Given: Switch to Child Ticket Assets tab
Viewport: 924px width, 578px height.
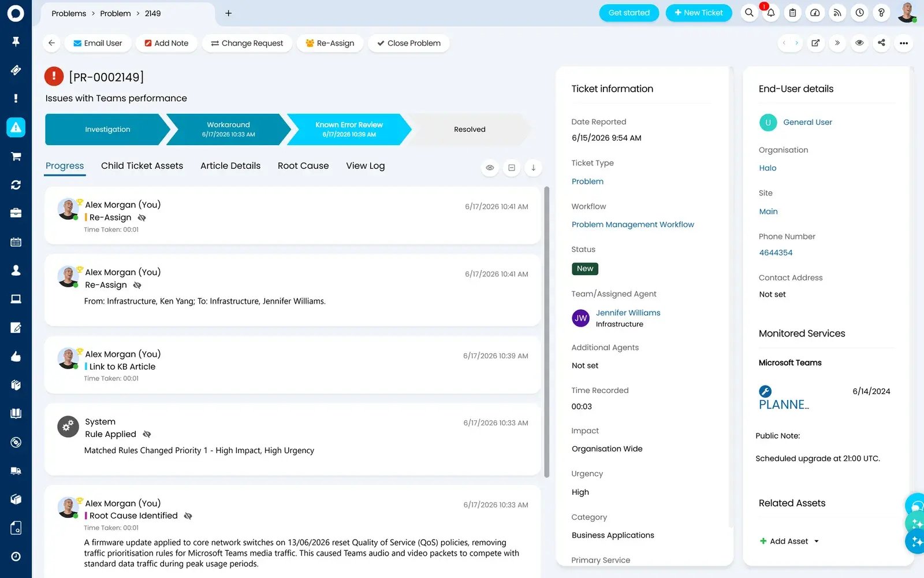Looking at the screenshot, I should tap(142, 166).
